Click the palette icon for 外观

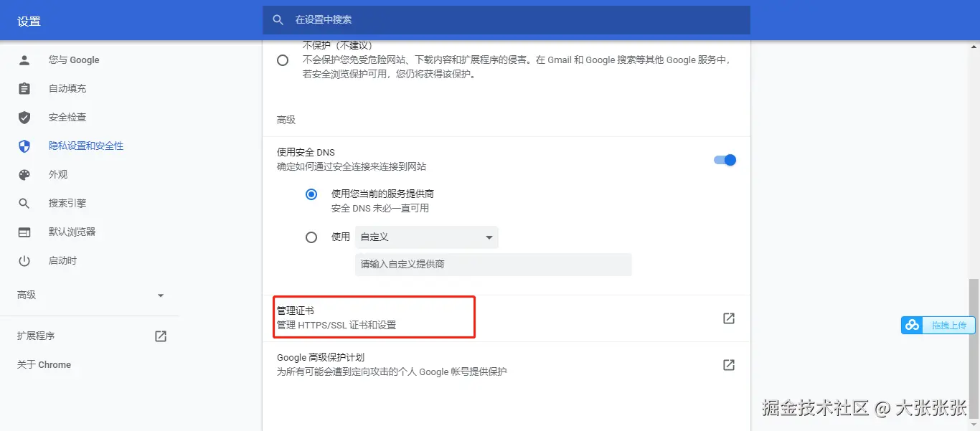coord(24,175)
